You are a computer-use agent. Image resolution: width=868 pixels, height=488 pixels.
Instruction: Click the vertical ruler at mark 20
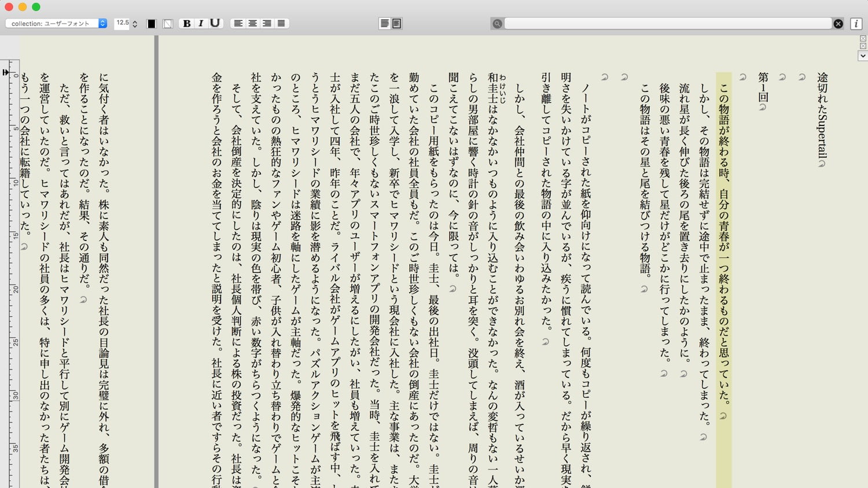tap(16, 289)
